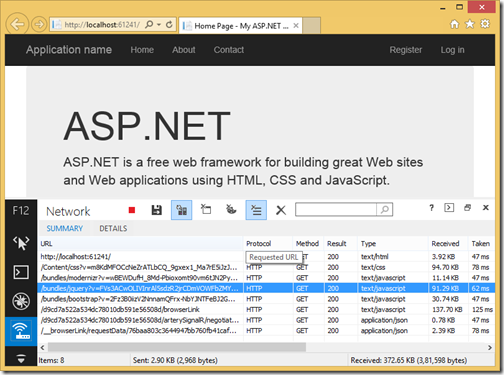Select the highlighted /bundles/jquery request row
This screenshot has width=504, height=375.
click(266, 288)
